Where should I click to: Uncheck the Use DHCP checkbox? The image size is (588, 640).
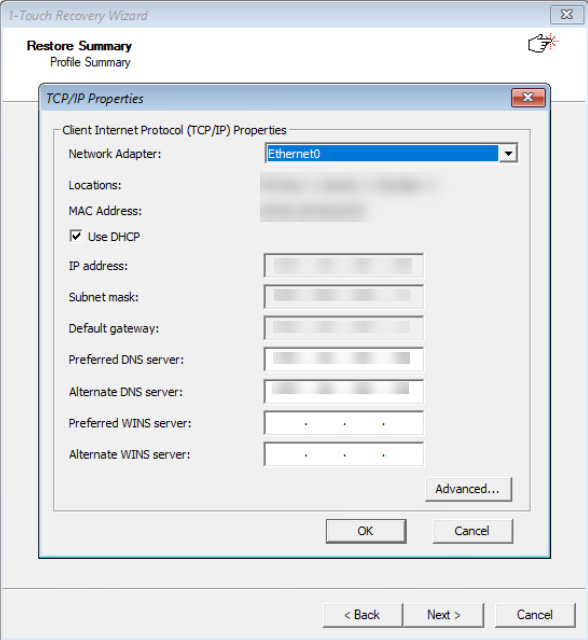76,236
